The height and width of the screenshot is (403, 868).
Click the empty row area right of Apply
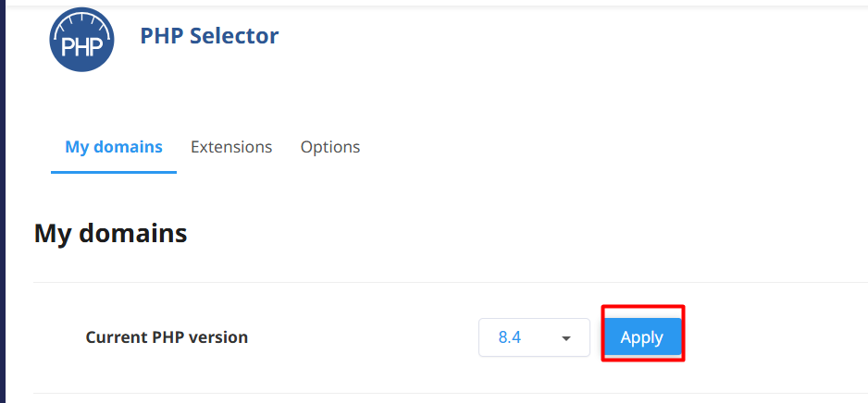777,337
